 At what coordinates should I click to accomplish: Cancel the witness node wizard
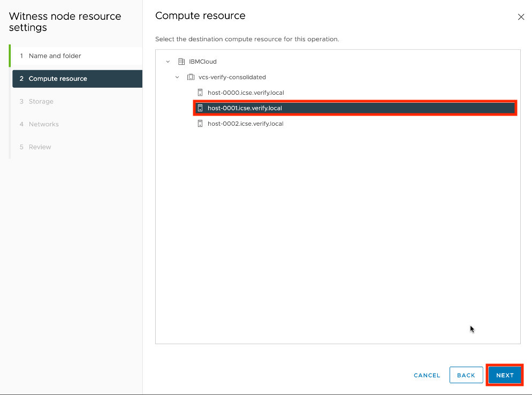(x=427, y=375)
